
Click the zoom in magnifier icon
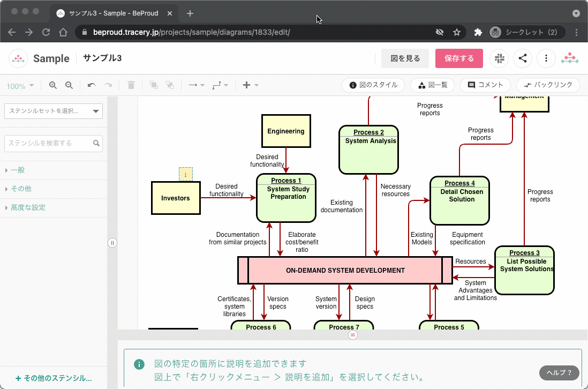tap(52, 85)
